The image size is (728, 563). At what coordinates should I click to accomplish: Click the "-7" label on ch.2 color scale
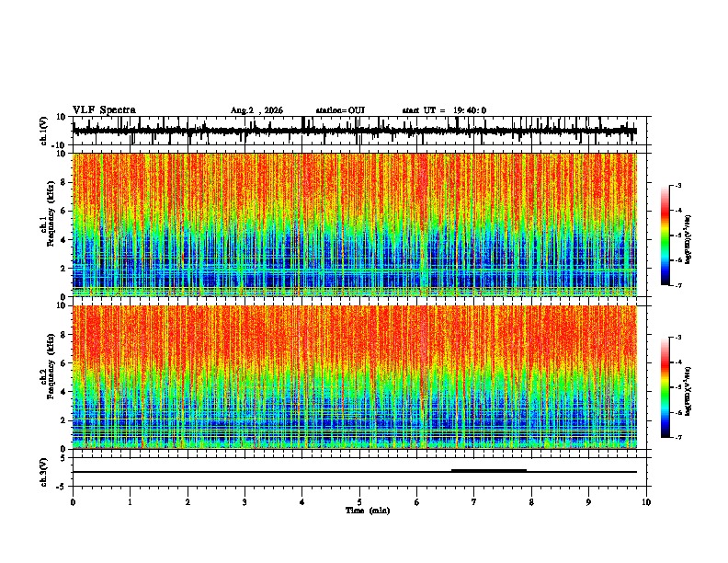677,437
